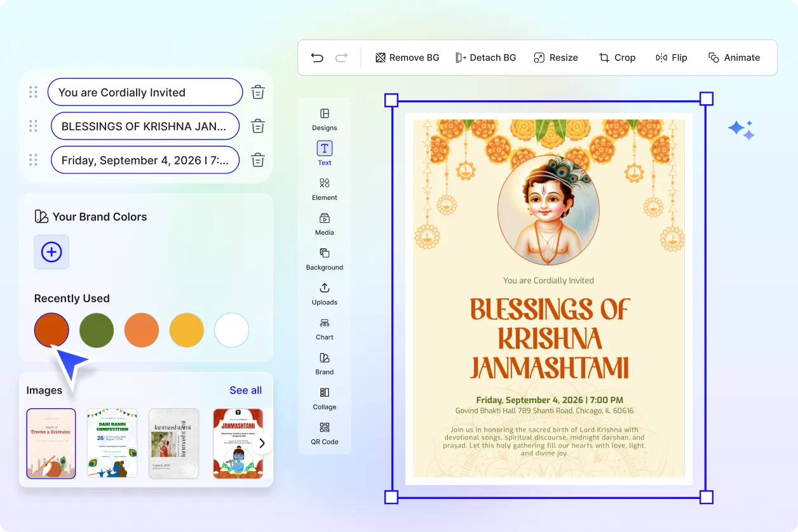This screenshot has width=798, height=532.
Task: Click the Remove BG button
Action: coord(407,58)
